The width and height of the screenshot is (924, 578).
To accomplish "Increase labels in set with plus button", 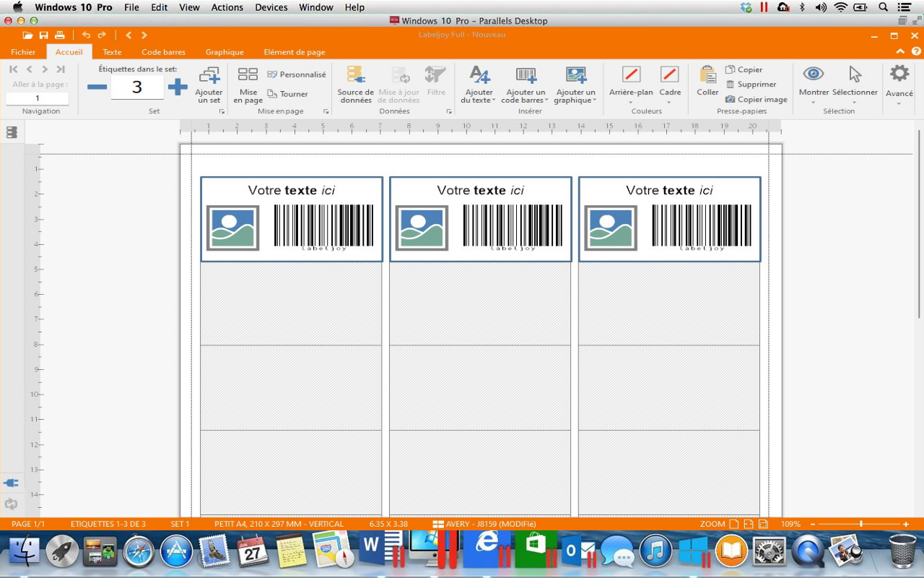I will [x=178, y=87].
